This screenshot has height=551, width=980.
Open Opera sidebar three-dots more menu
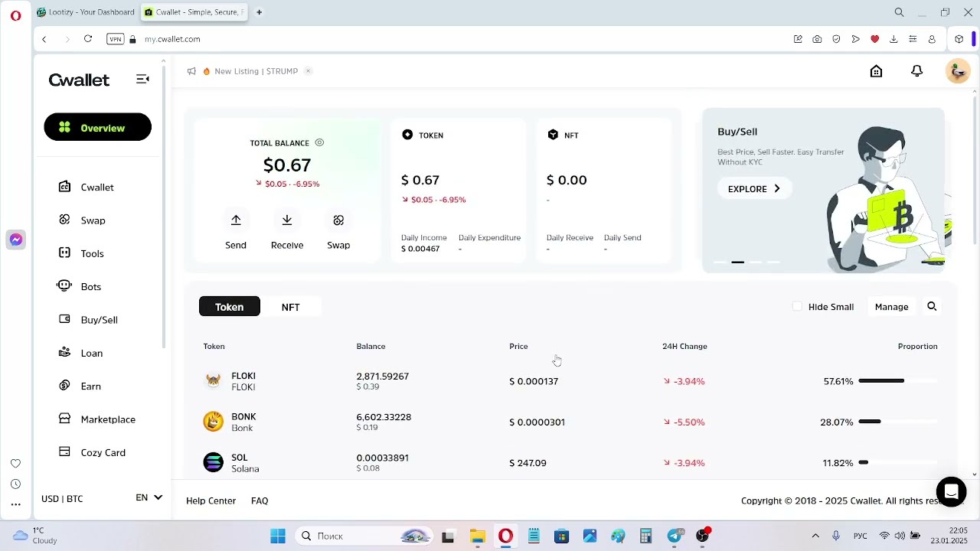[x=15, y=504]
